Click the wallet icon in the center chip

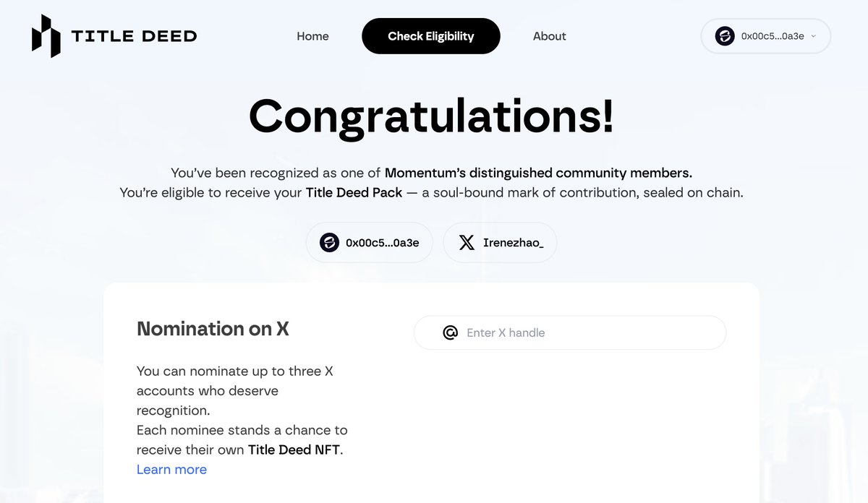click(330, 243)
